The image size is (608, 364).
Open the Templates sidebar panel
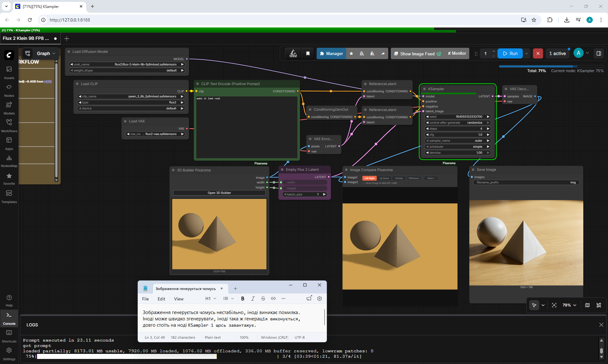9,196
